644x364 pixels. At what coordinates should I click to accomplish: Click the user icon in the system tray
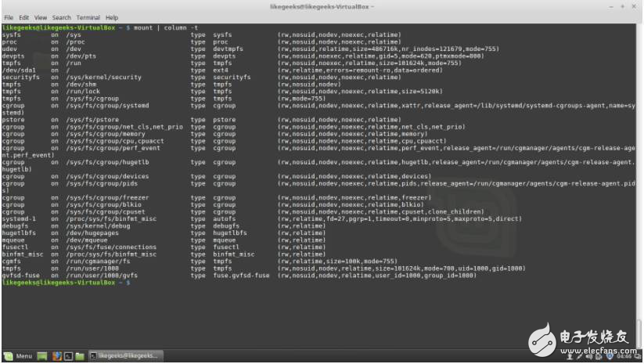click(x=570, y=357)
